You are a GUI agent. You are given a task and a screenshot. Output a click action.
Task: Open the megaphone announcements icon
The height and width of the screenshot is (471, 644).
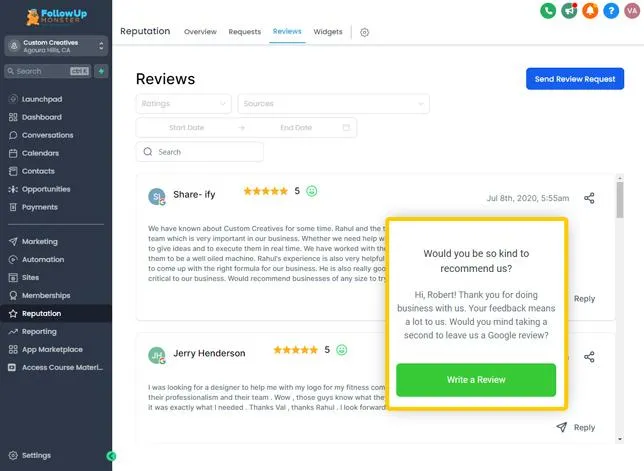coord(569,11)
